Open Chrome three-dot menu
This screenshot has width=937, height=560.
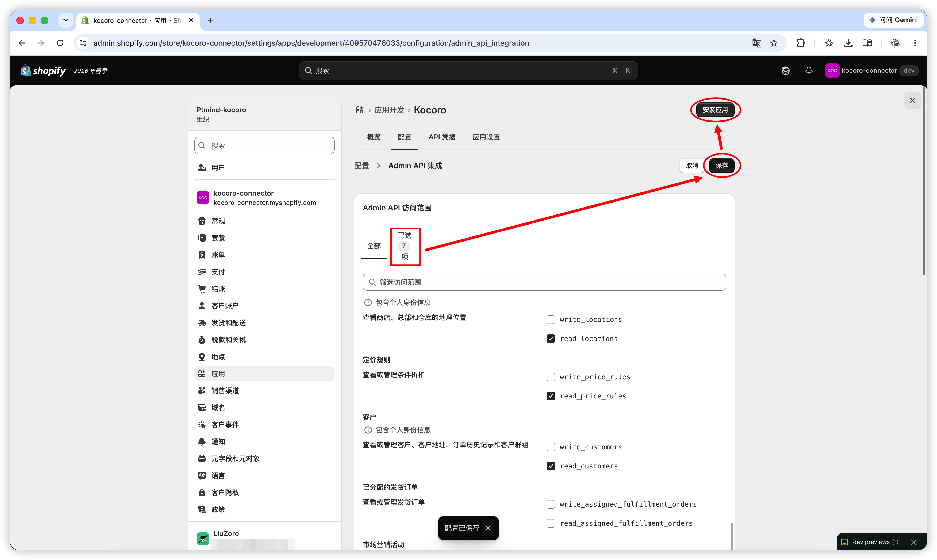pos(915,43)
